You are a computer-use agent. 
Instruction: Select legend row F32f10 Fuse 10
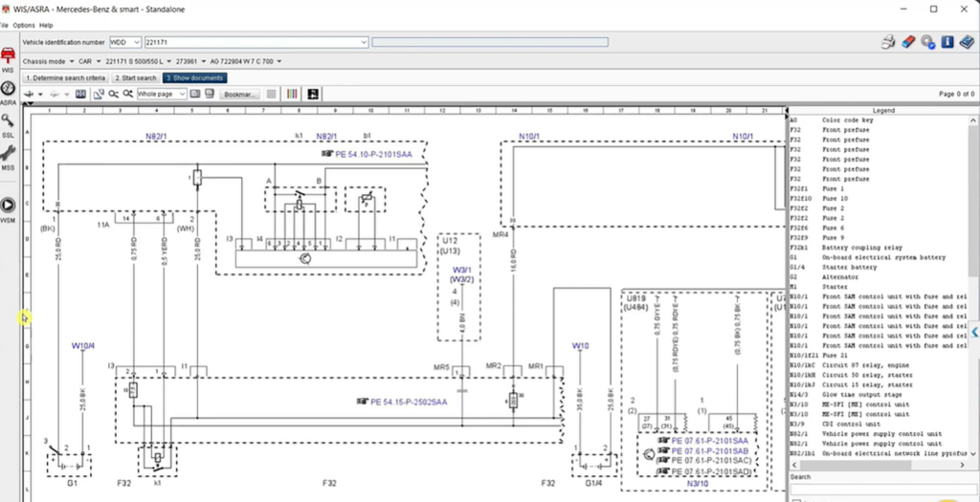(x=879, y=199)
